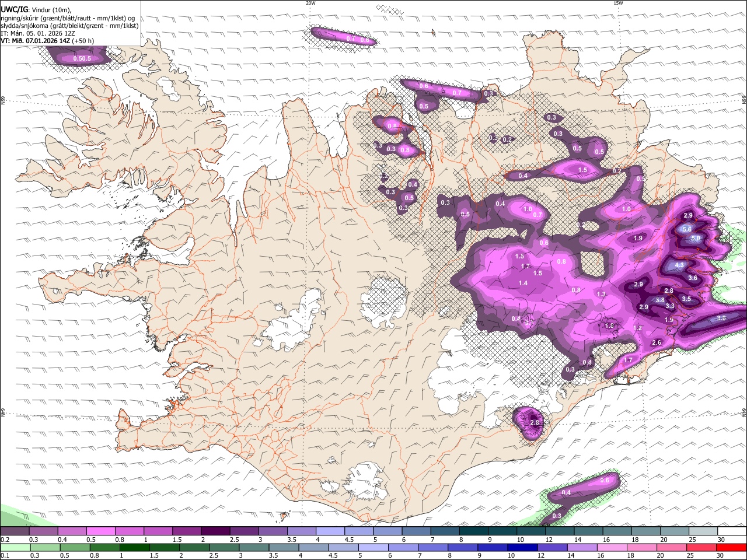This screenshot has width=747, height=560.
Task: Click the 1 darkest green swatch in rain legend
Action: point(134,547)
